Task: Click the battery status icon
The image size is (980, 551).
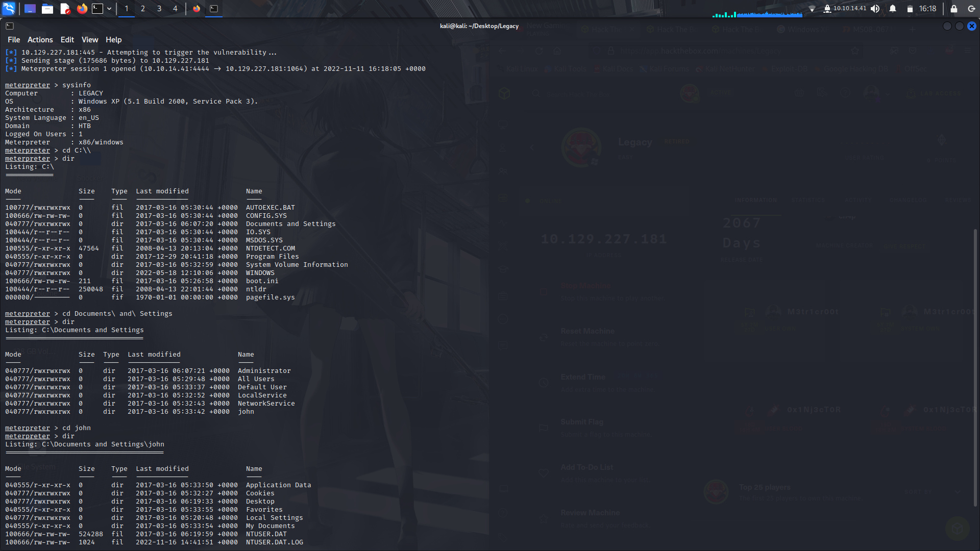Action: tap(910, 9)
